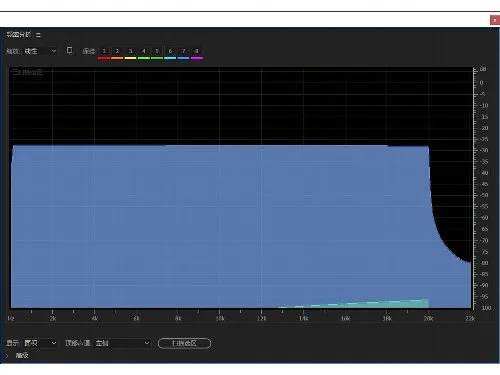Select hold slot 8 with magenta underline
The image size is (500, 375).
197,51
